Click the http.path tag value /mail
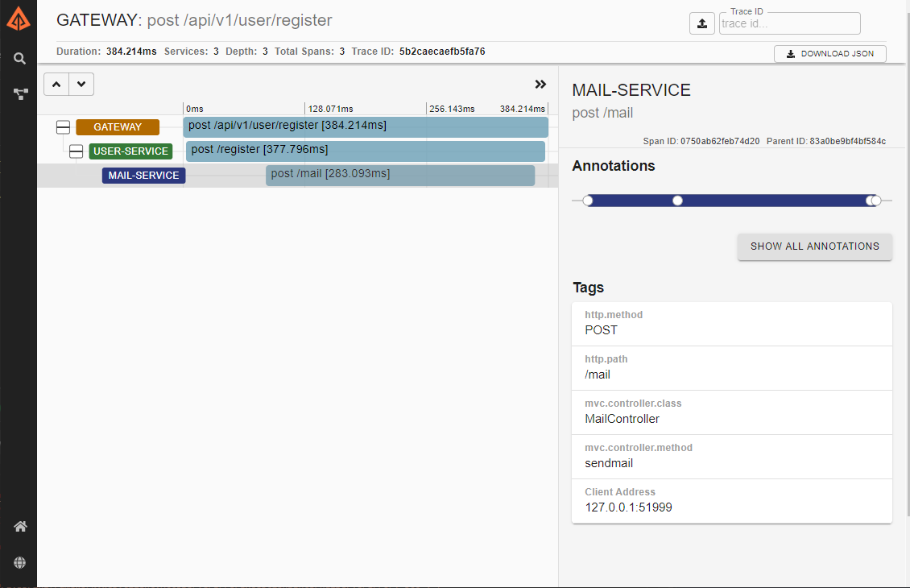Viewport: 910px width, 588px height. pos(598,375)
